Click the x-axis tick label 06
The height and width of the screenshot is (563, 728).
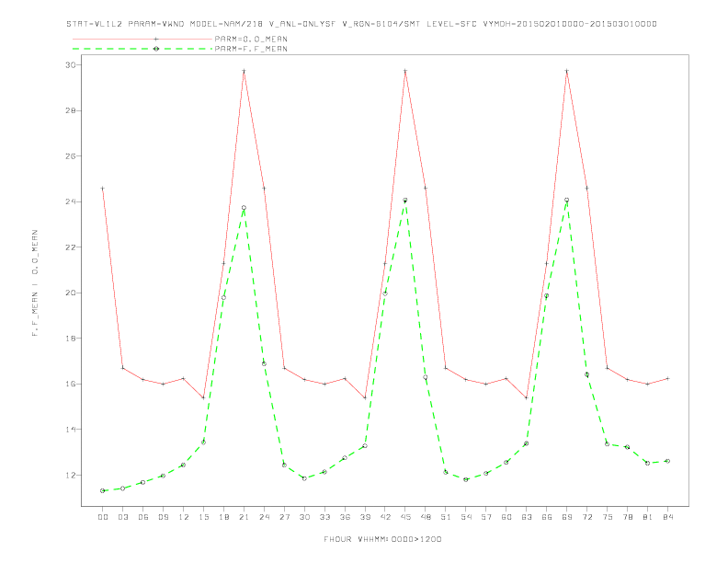(143, 517)
